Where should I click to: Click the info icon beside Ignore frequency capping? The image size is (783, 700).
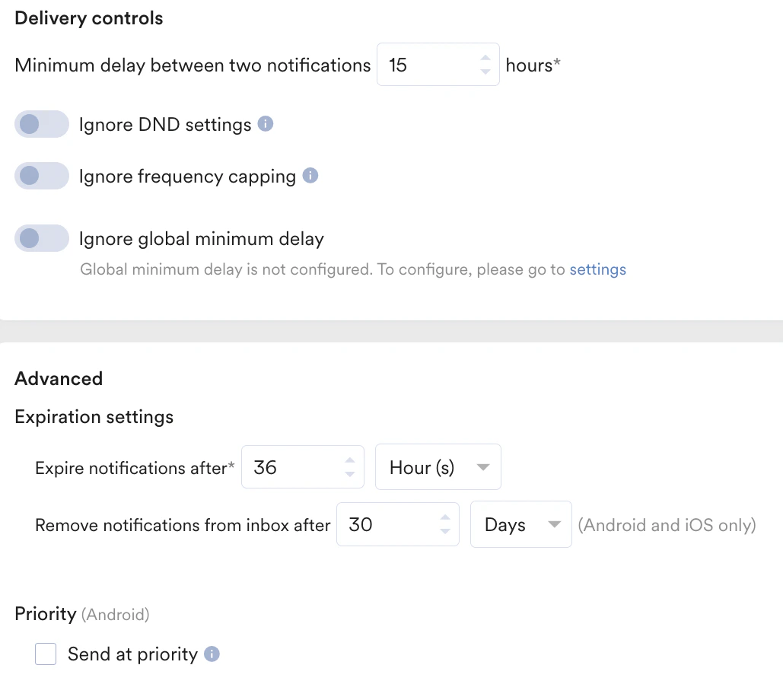tap(309, 176)
